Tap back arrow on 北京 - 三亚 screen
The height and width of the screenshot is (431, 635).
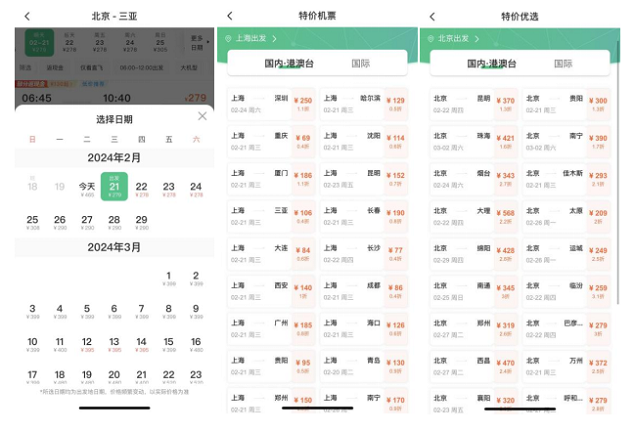coord(27,16)
